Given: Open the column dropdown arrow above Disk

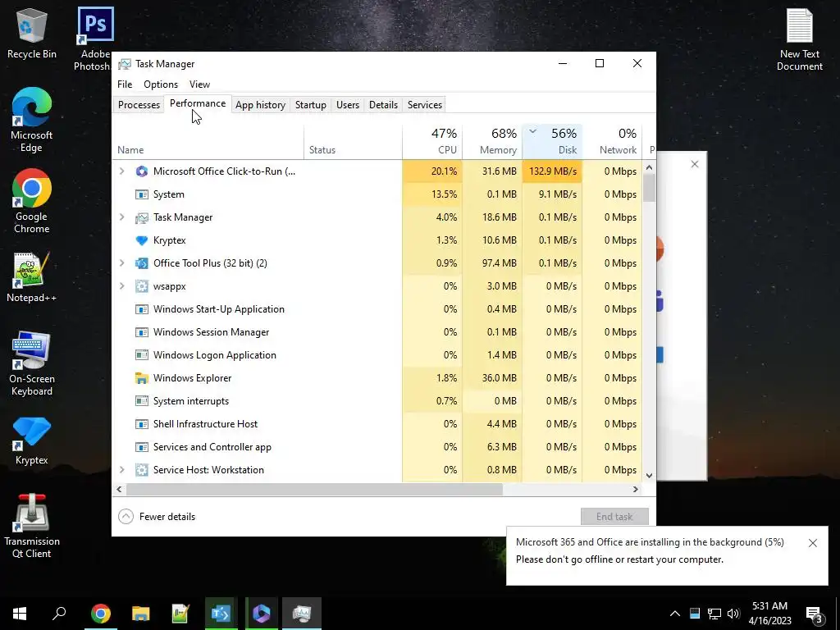Looking at the screenshot, I should (x=532, y=131).
